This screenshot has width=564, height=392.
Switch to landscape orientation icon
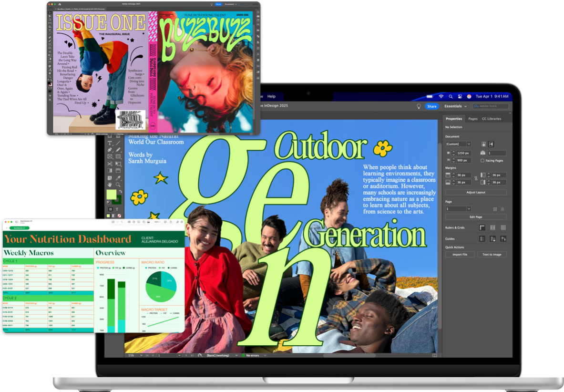pos(491,144)
